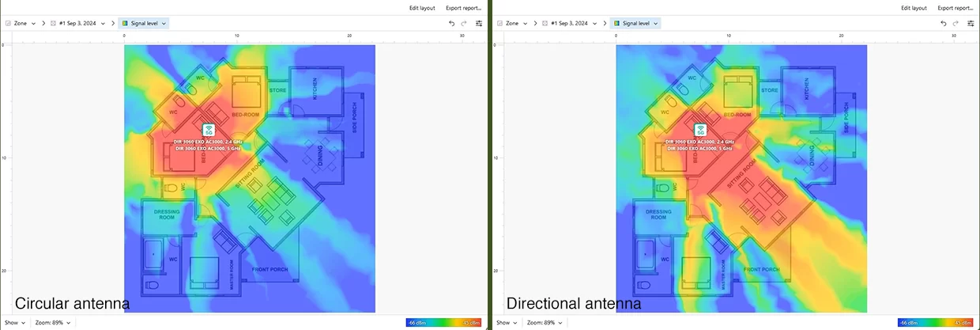The height and width of the screenshot is (330, 980).
Task: Open the #1 Sep 3, 2024 snapshot dropdown in Circular panel
Action: pos(77,24)
